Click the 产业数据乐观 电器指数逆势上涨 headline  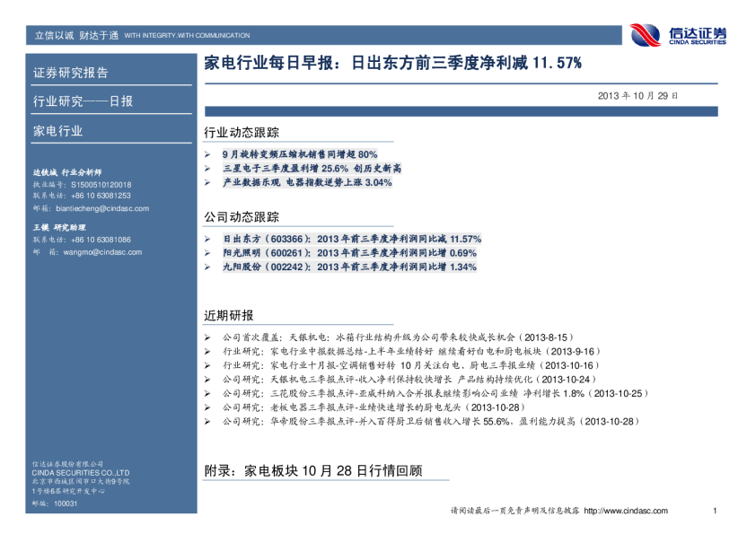click(x=307, y=182)
